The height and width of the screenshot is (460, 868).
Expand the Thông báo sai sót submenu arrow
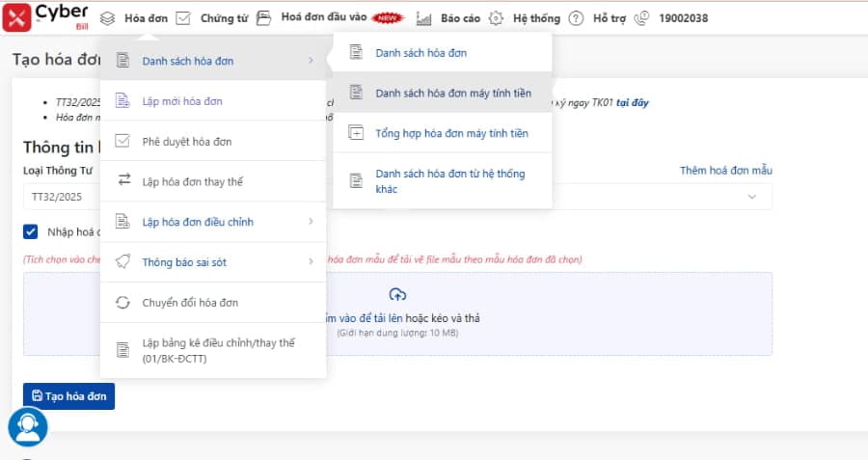[311, 261]
